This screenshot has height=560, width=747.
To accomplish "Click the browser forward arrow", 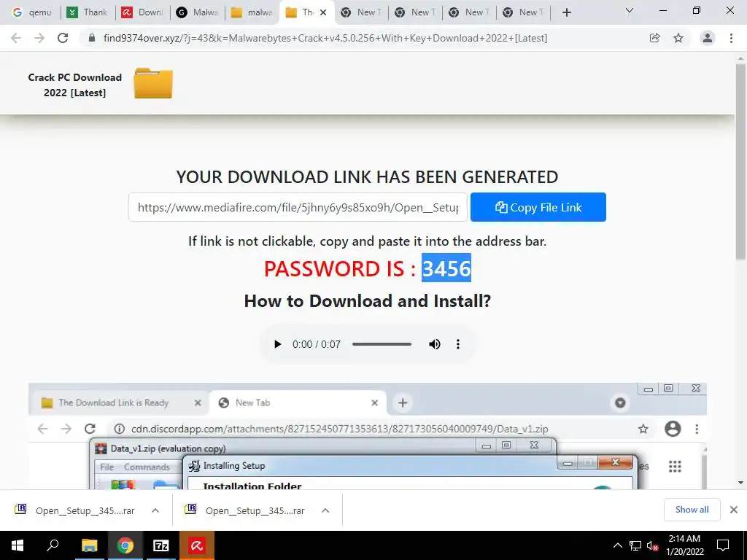I will (x=39, y=38).
